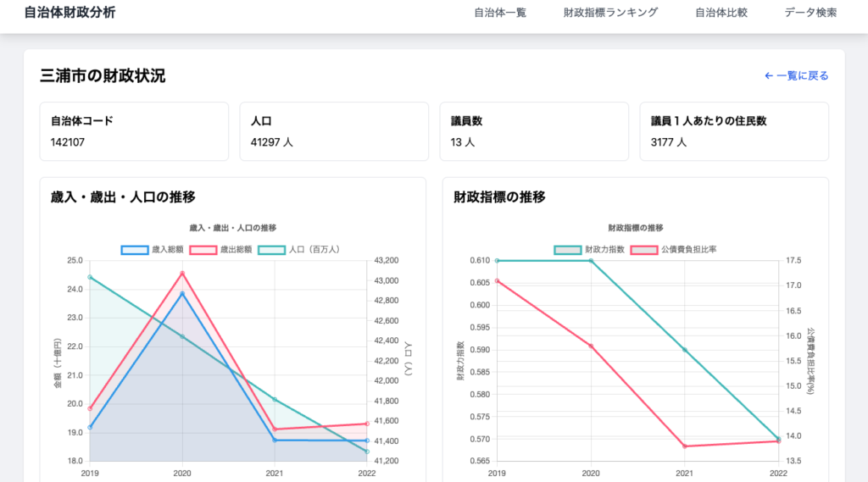This screenshot has width=868, height=482.
Task: Toggle 人口（百万人） legend item
Action: click(x=299, y=250)
